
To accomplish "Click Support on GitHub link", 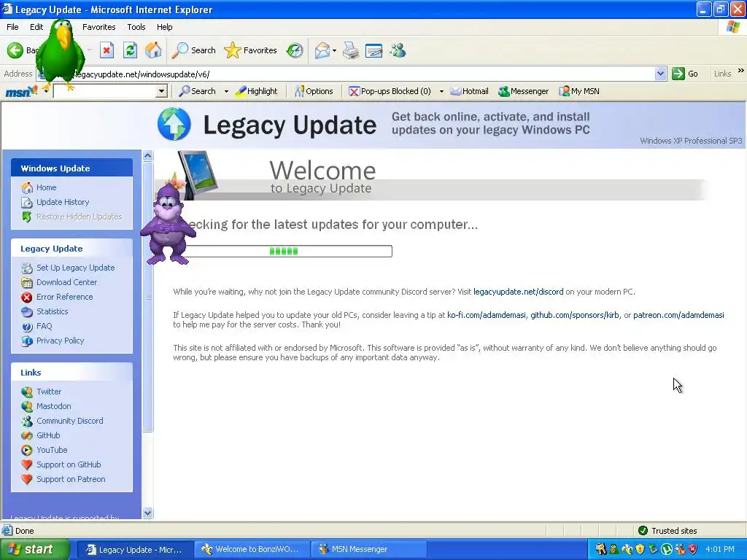I will pyautogui.click(x=69, y=464).
